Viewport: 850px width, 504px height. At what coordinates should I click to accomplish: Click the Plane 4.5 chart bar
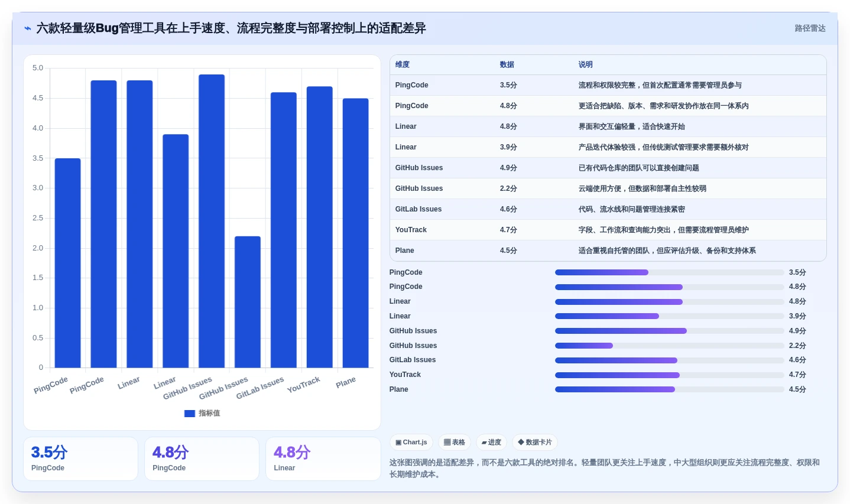pos(356,233)
